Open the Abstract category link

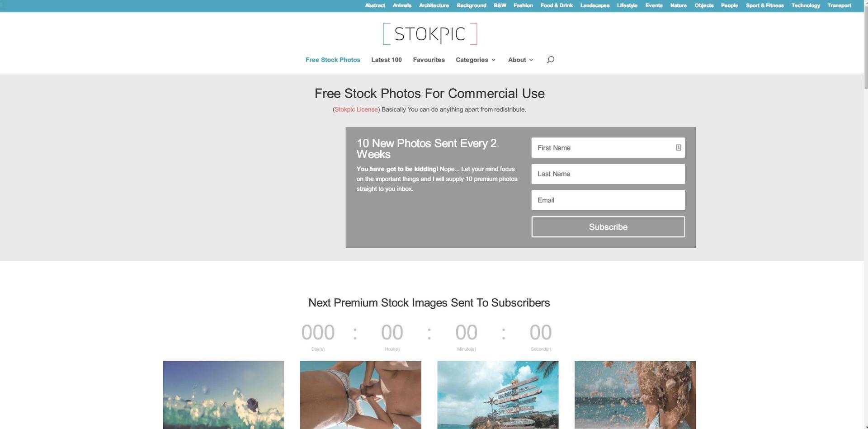375,5
